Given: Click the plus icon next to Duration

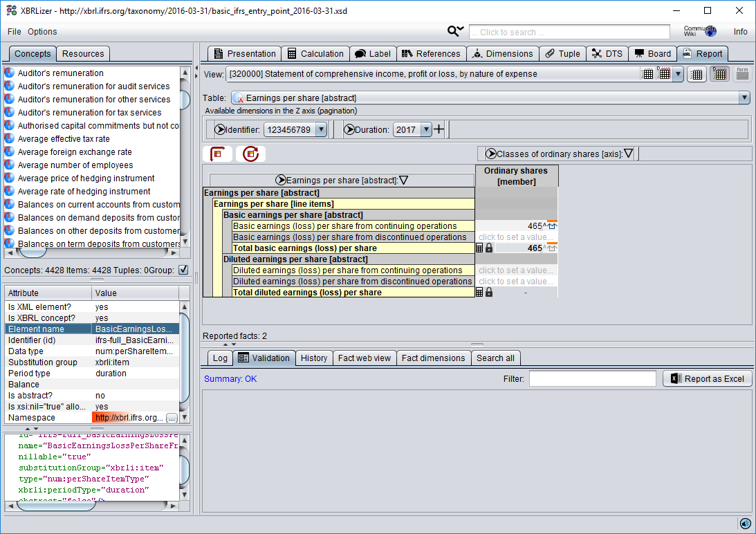Looking at the screenshot, I should pos(439,129).
